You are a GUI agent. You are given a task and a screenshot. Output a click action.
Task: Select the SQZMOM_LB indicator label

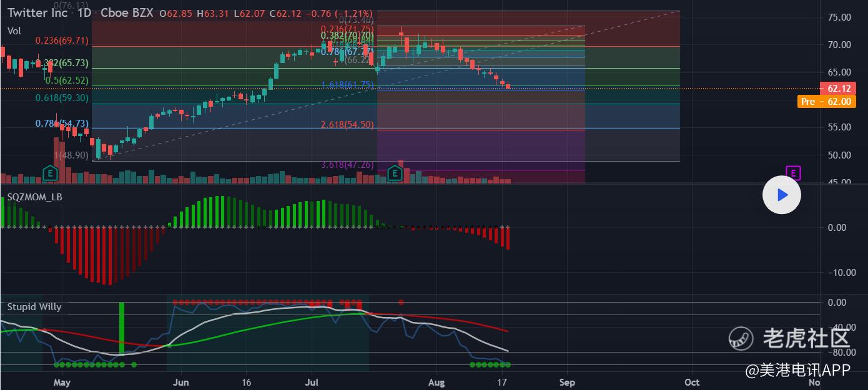click(34, 197)
